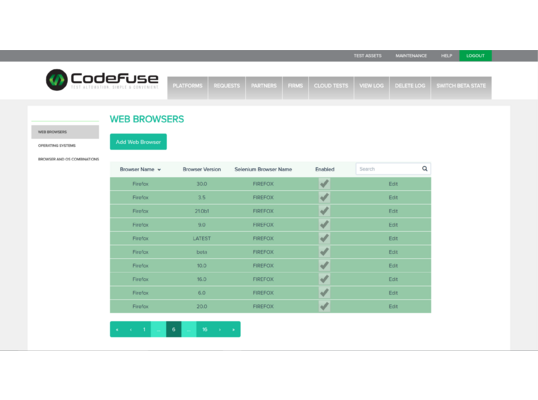The width and height of the screenshot is (538, 400).
Task: Click FIREFOX cell in 30.0 row
Action: pyautogui.click(x=263, y=184)
